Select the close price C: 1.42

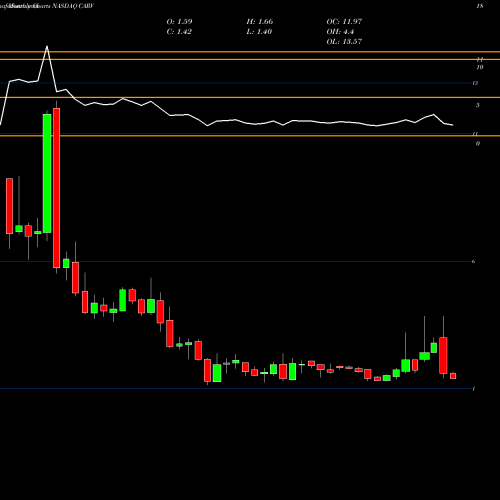[179, 31]
